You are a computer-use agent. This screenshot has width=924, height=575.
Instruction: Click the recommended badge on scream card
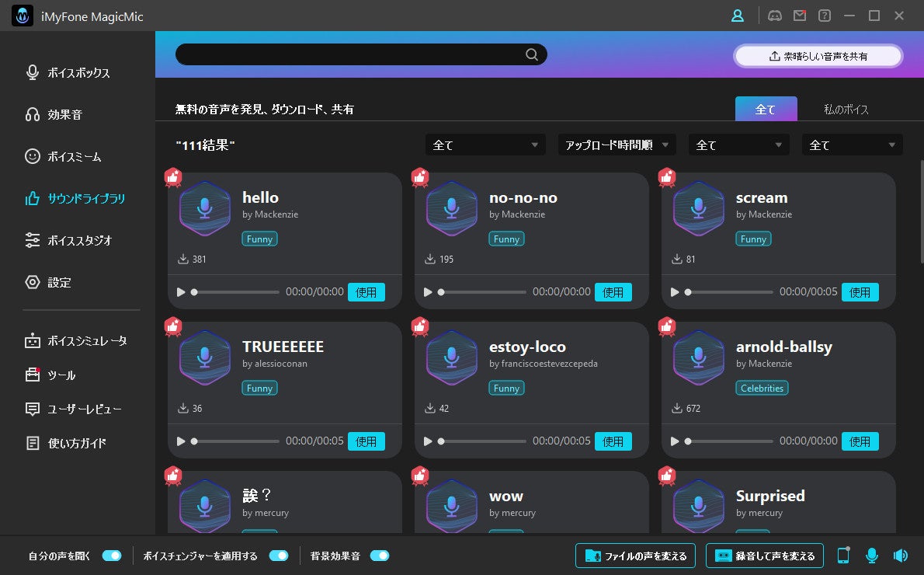point(666,177)
